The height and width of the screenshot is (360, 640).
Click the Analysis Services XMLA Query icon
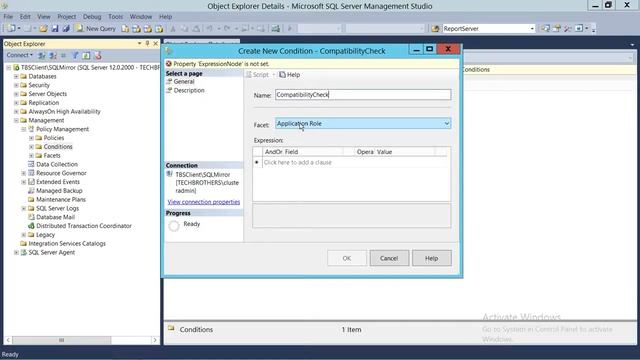click(x=159, y=29)
